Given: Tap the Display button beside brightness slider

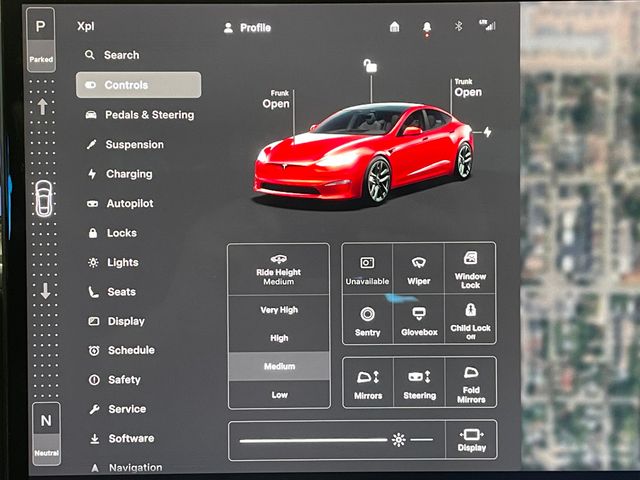Looking at the screenshot, I should point(471,440).
